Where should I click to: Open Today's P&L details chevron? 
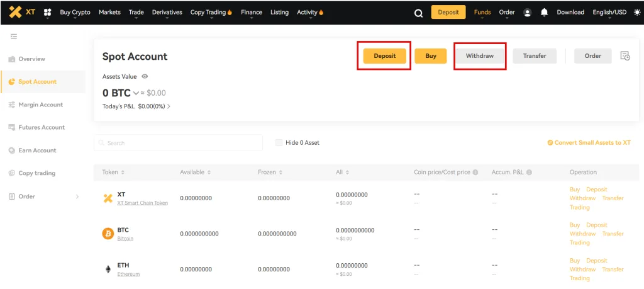tap(169, 106)
